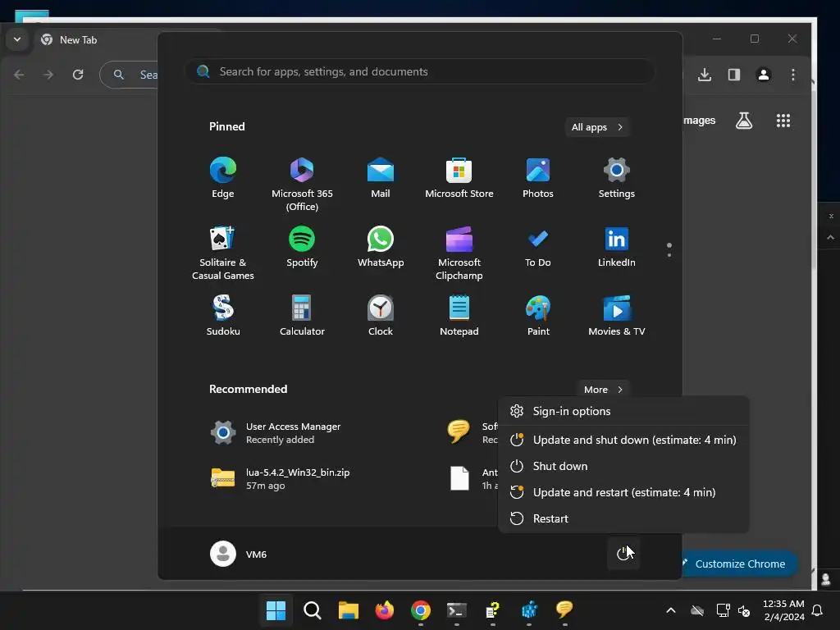Open Settings from pinned apps
Screen dimensions: 840x630
coord(617,178)
